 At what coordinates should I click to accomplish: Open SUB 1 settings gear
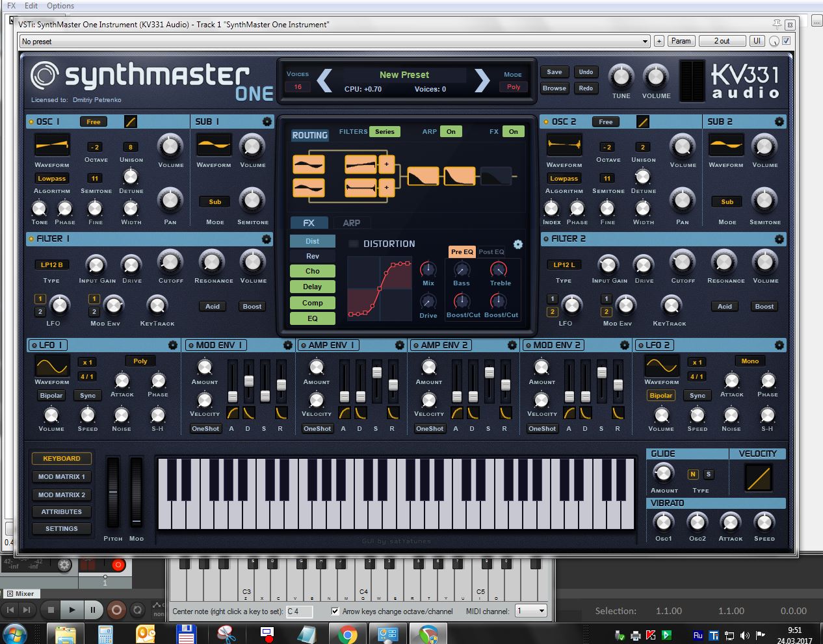(267, 122)
